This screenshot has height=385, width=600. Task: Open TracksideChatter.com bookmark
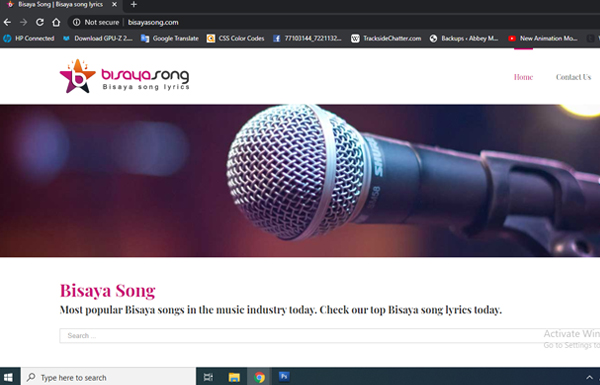(x=386, y=38)
